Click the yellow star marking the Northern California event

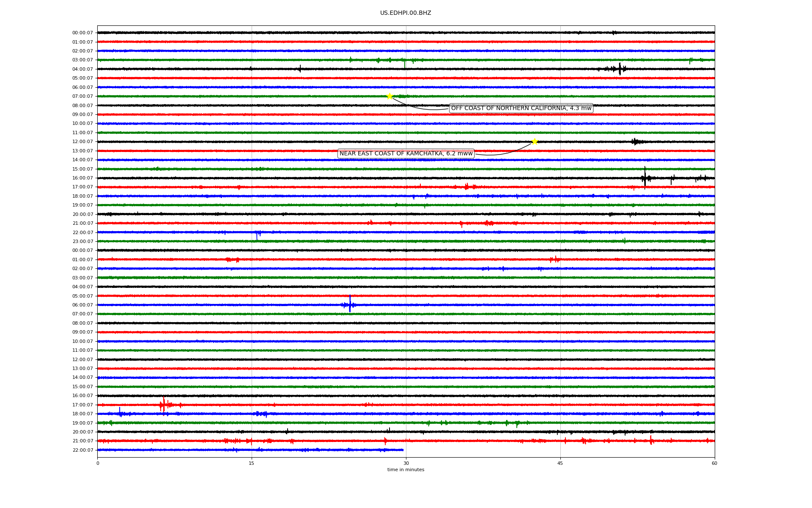(x=390, y=96)
